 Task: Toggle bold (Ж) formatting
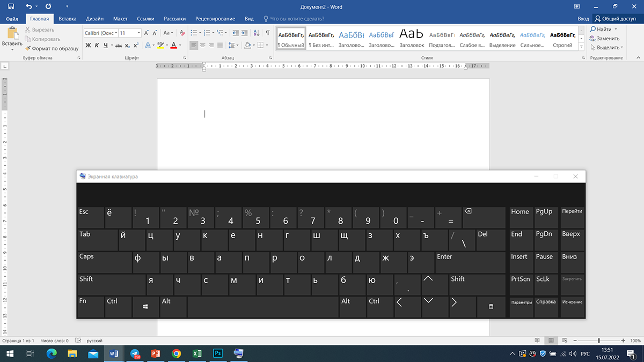tap(89, 46)
